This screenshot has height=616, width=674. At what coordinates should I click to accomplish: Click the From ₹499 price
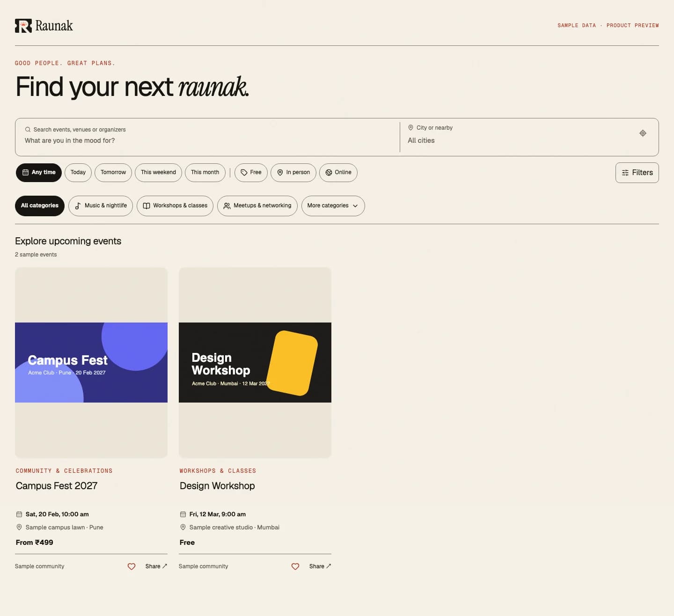tap(35, 543)
